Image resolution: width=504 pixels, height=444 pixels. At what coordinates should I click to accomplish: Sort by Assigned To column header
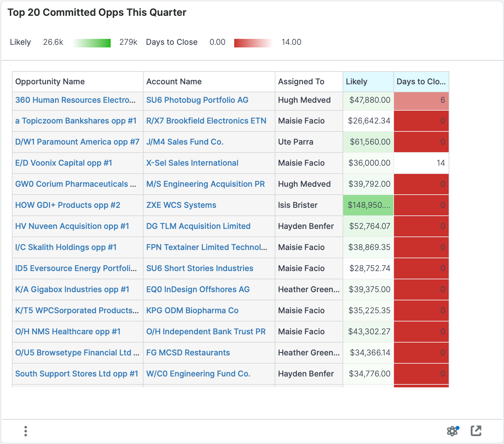(x=301, y=82)
